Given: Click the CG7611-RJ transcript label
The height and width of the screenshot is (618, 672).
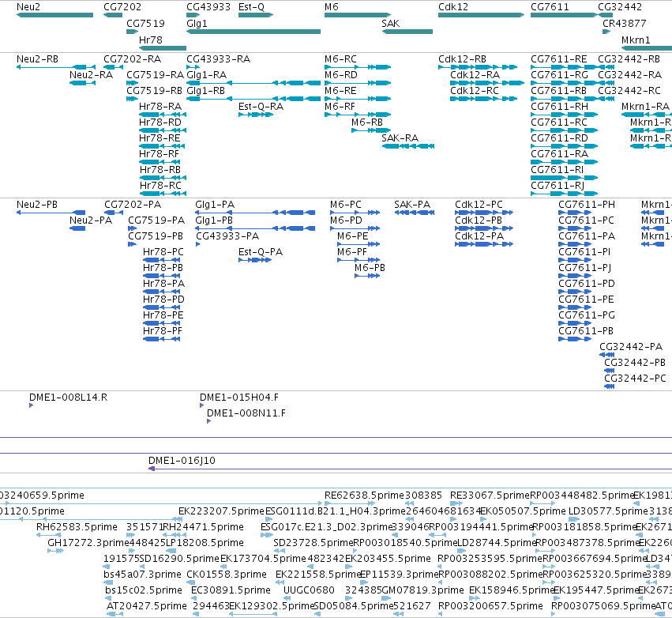Looking at the screenshot, I should point(557,185).
